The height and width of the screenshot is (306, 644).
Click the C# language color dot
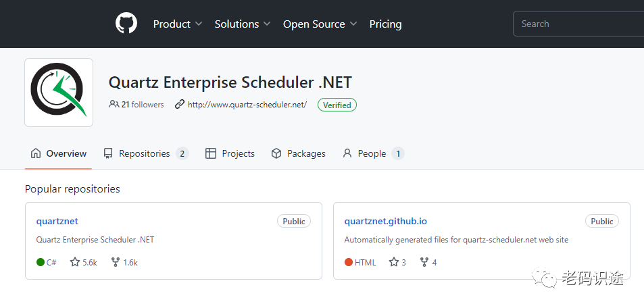point(41,262)
